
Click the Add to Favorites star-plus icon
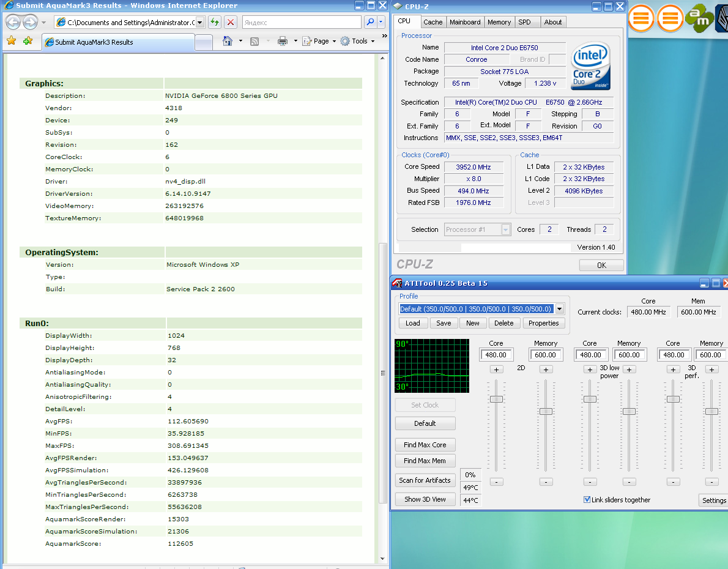(28, 41)
